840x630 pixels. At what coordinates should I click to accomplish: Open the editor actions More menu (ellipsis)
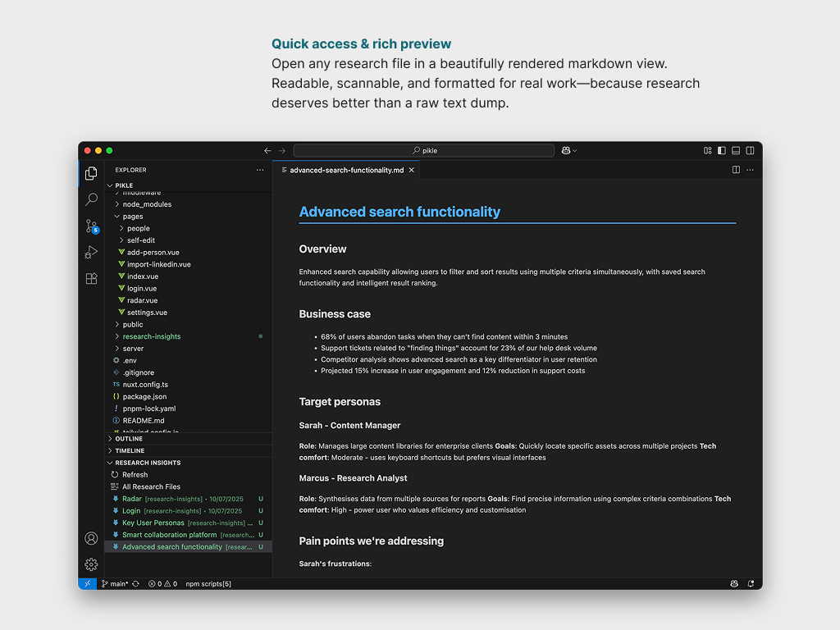tap(750, 170)
